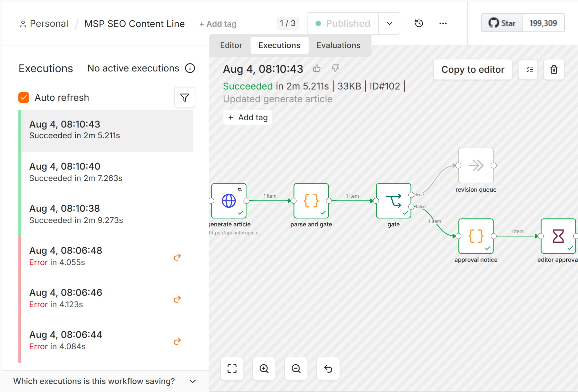Screen dimensions: 578x392
Task: Retry the 08:06:48 failed execution
Action: point(177,257)
